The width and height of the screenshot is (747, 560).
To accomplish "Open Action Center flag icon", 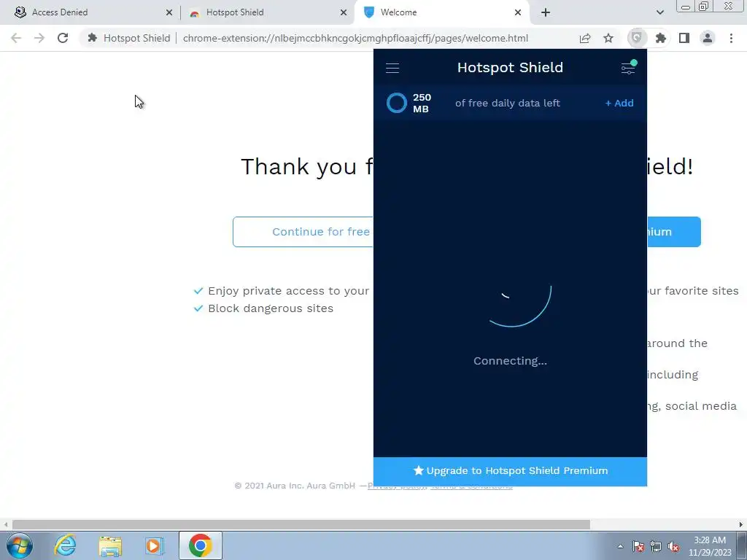I will coord(638,546).
